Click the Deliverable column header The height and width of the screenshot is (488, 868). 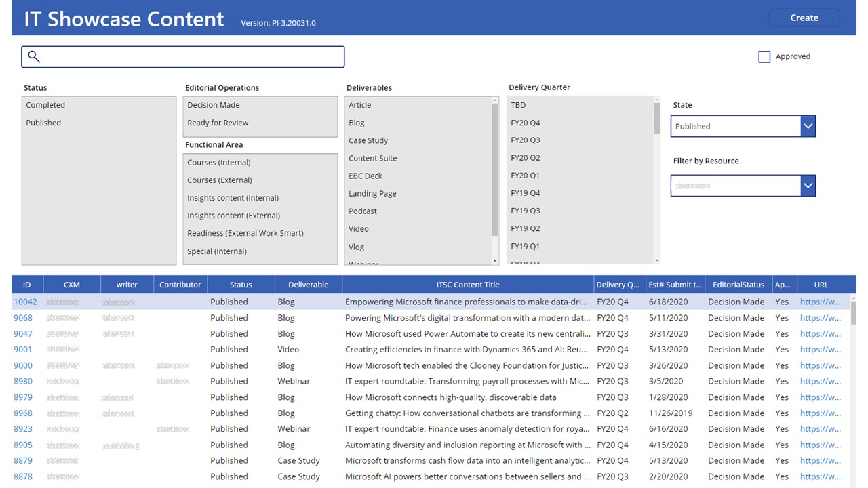coord(308,285)
